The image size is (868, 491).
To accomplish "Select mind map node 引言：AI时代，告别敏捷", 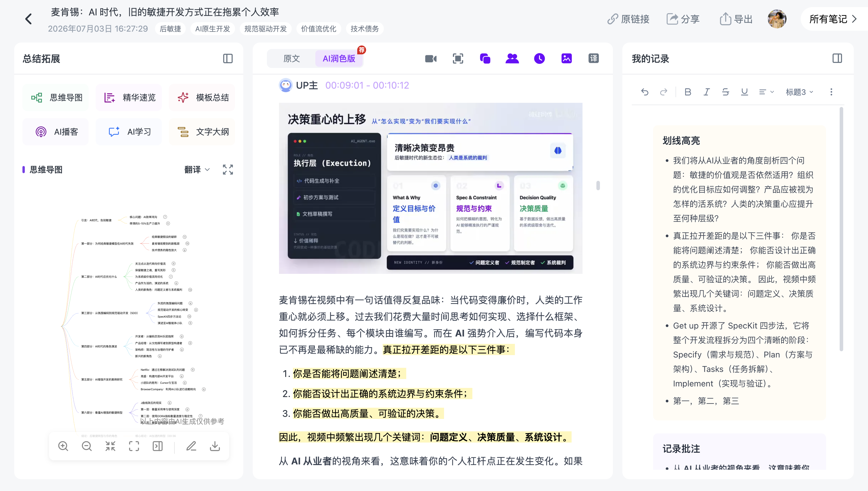I will [x=96, y=220].
